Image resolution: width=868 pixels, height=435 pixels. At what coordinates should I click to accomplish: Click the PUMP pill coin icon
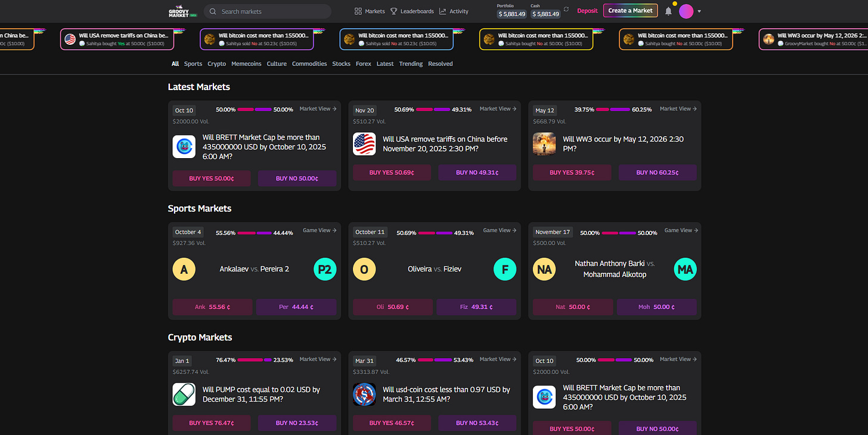(x=184, y=394)
